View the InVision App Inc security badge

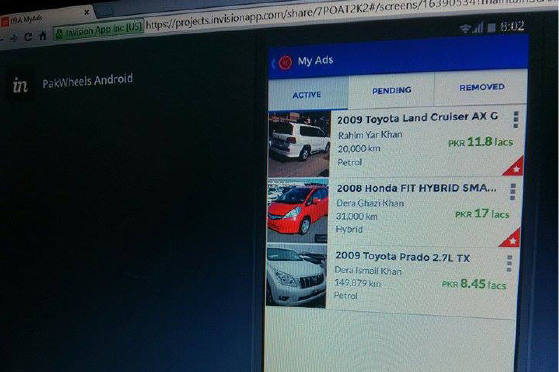tap(99, 30)
